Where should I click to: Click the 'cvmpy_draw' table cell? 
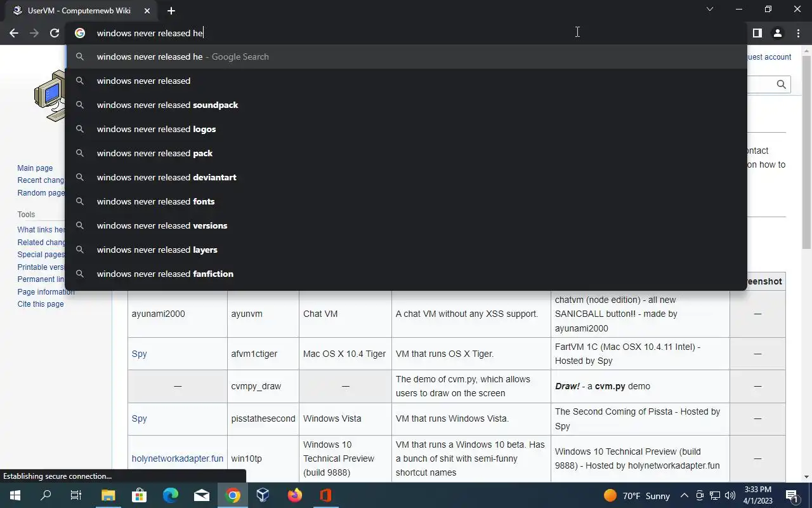[x=263, y=386]
